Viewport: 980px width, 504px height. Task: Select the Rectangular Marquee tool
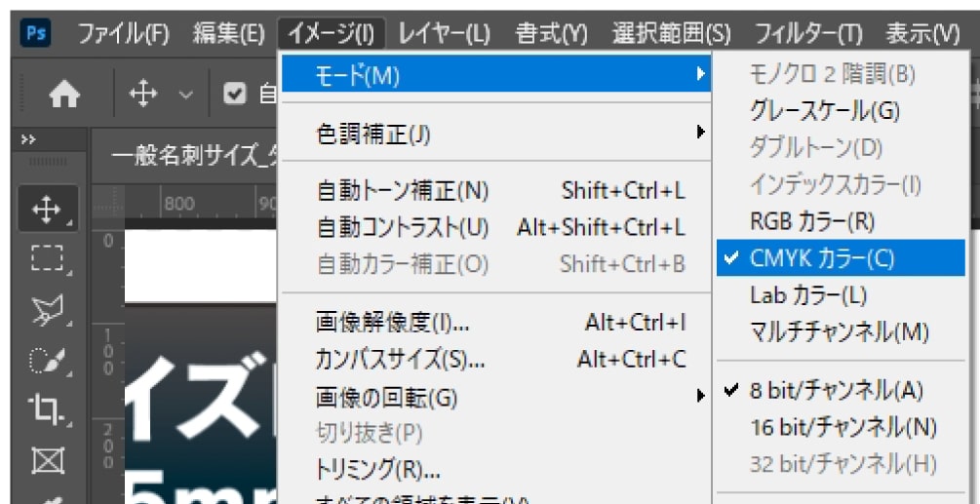pyautogui.click(x=47, y=259)
